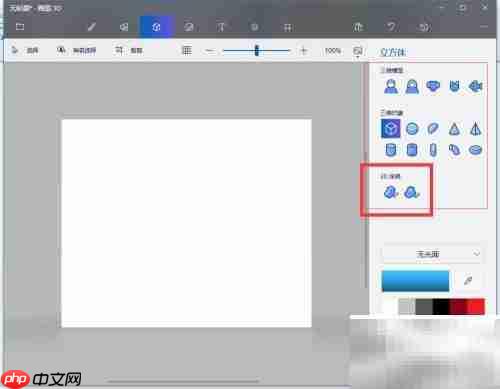Image resolution: width=500 pixels, height=389 pixels.
Task: Toggle the grid view icon before zoom
Action: 187,51
